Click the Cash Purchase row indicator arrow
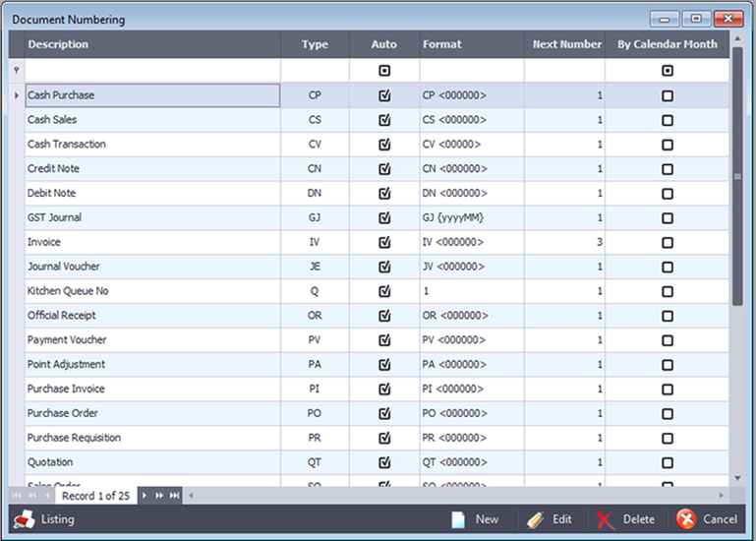 [17, 95]
